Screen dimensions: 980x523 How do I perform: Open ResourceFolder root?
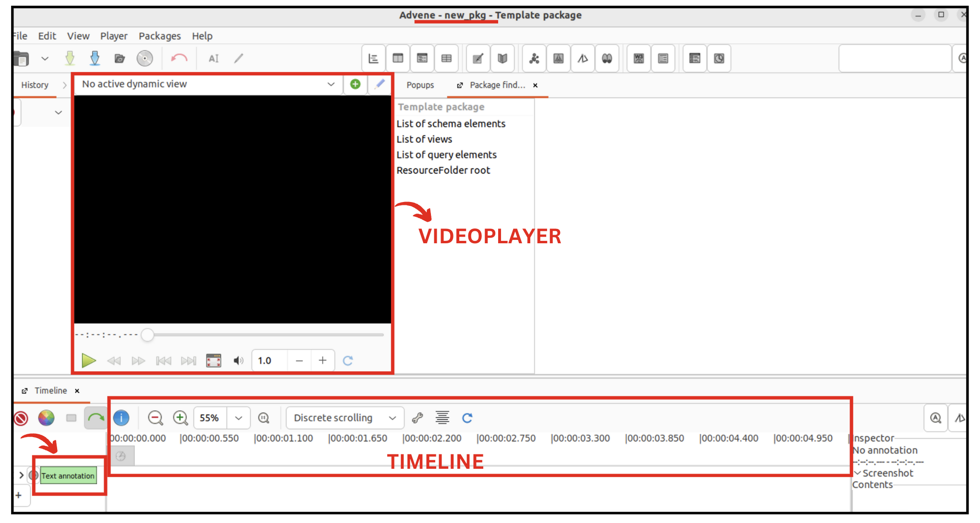click(x=443, y=170)
